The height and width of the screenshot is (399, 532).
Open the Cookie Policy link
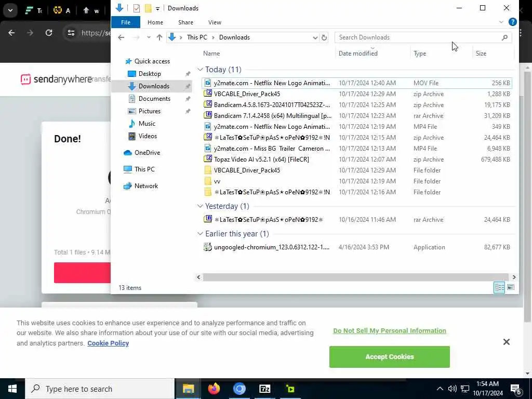pyautogui.click(x=108, y=343)
